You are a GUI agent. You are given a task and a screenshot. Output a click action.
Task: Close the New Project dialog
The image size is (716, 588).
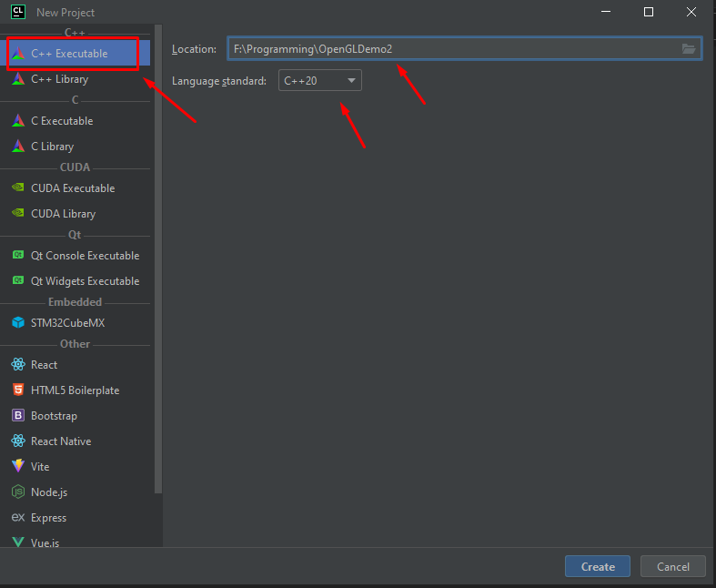(x=691, y=12)
